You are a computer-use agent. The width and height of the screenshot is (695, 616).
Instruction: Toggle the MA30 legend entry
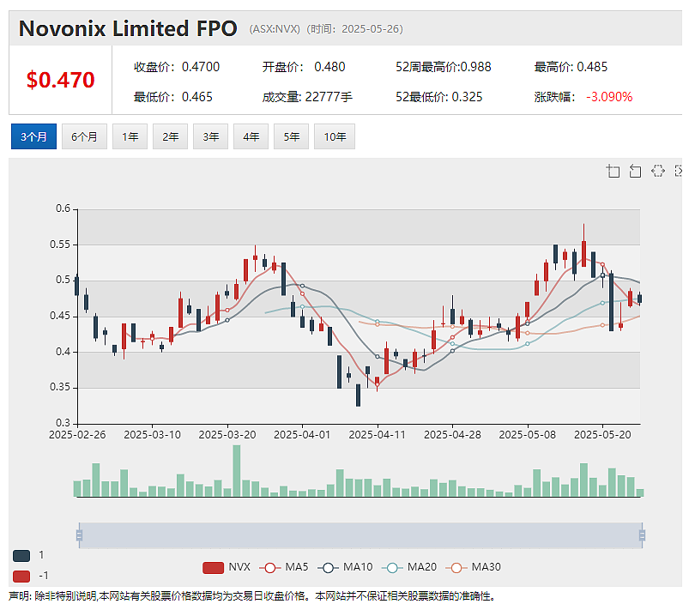474,567
